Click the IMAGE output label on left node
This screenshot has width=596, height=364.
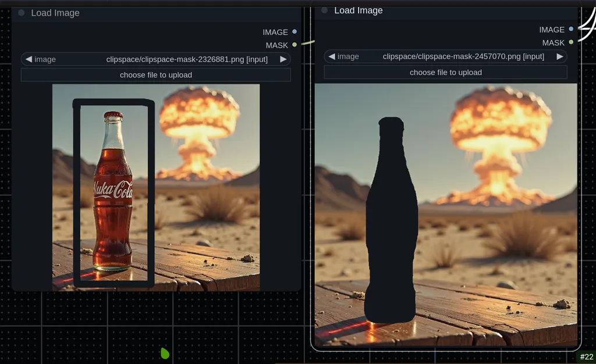point(275,32)
